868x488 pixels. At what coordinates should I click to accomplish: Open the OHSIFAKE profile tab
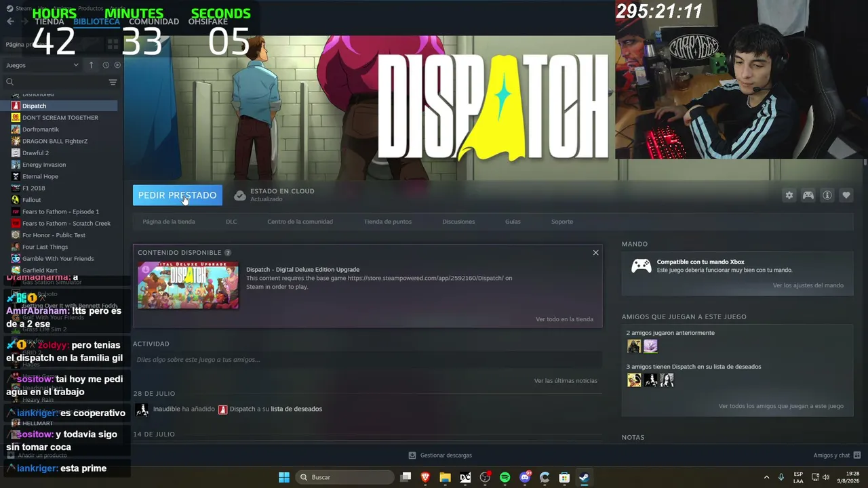pyautogui.click(x=208, y=22)
